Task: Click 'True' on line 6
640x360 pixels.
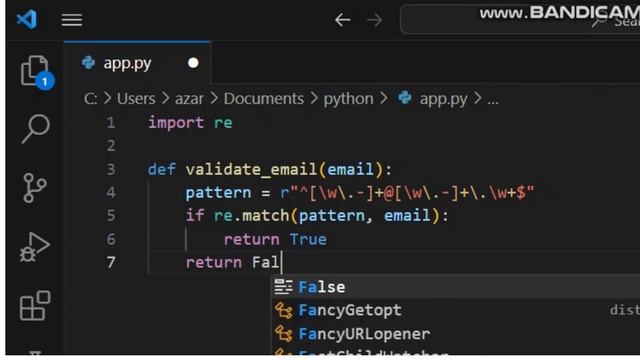Action: click(308, 239)
